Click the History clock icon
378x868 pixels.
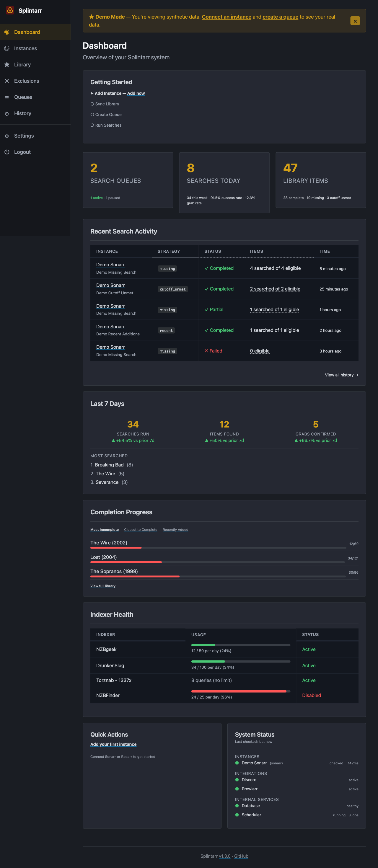coord(7,114)
